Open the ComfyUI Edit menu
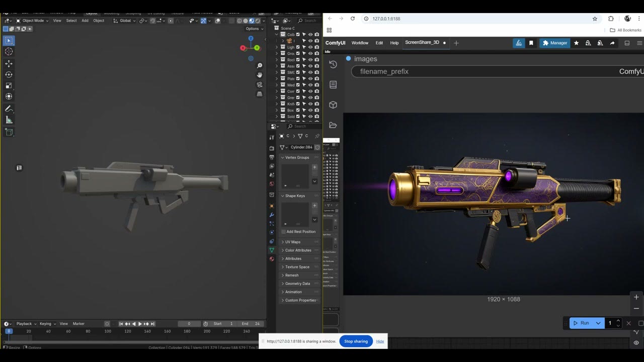 tap(379, 43)
